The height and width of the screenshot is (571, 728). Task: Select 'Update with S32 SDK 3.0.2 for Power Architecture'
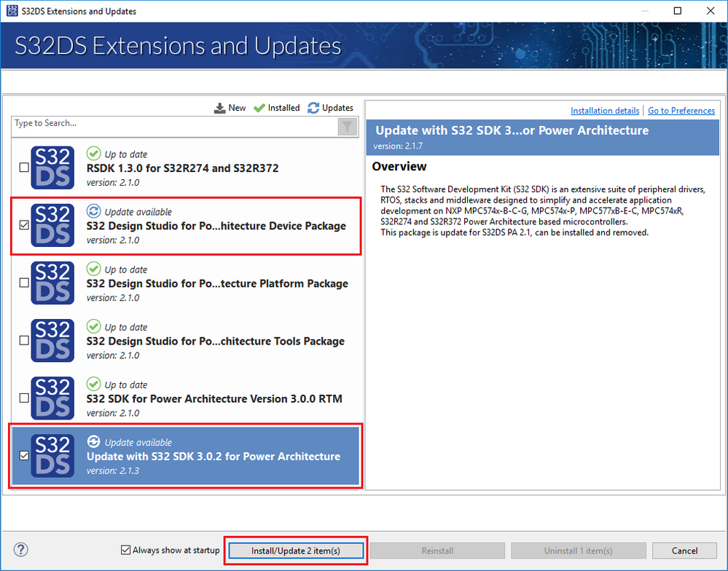tap(213, 457)
